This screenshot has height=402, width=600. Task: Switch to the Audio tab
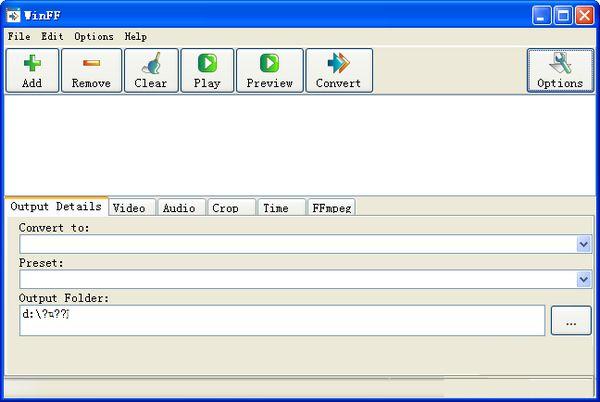point(181,208)
